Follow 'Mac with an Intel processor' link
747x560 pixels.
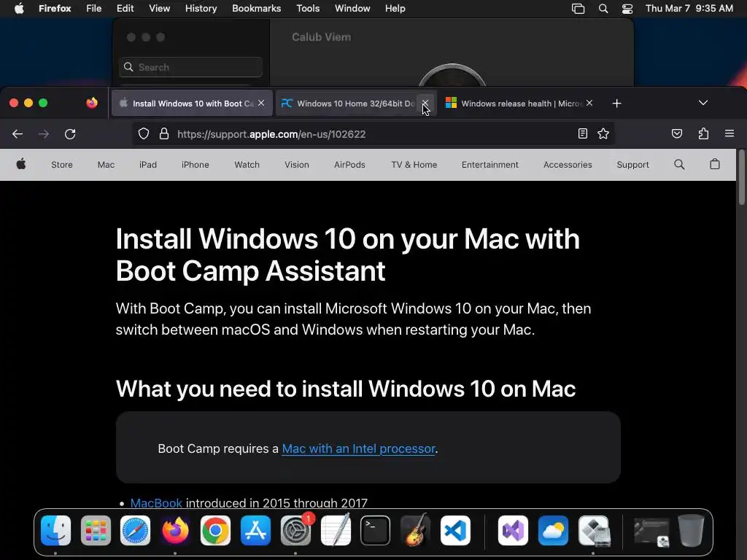click(358, 448)
